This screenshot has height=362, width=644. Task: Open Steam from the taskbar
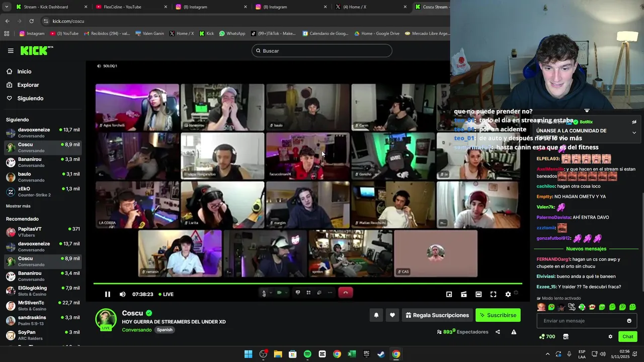click(381, 354)
